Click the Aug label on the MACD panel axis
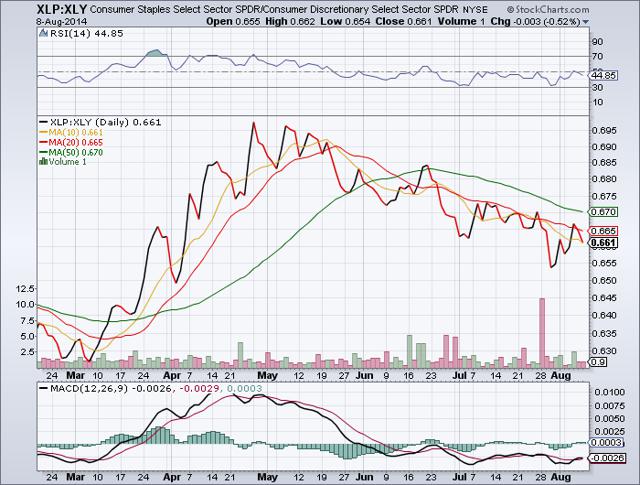Viewport: 640px width, 485px height. tap(560, 476)
